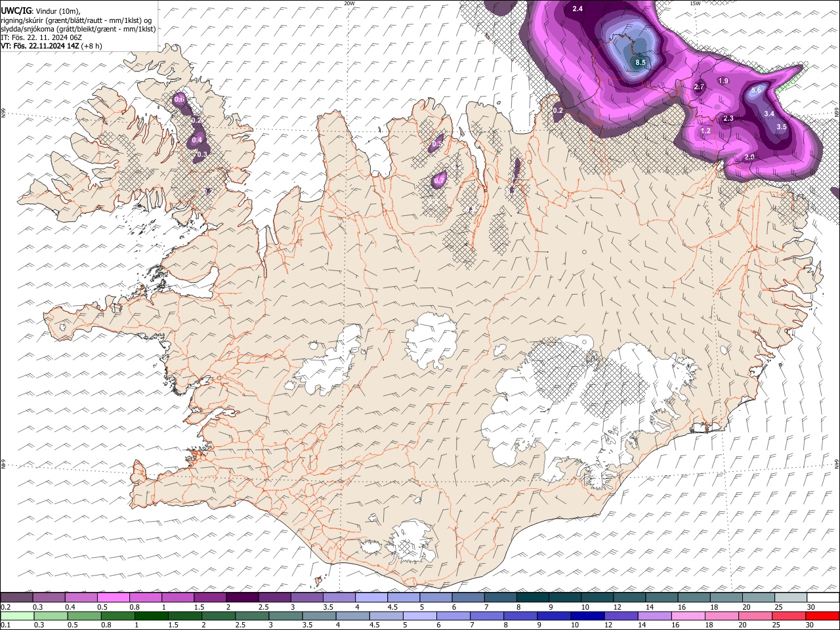Click the '30' label in the upper legend
The width and height of the screenshot is (840, 630).
(811, 607)
